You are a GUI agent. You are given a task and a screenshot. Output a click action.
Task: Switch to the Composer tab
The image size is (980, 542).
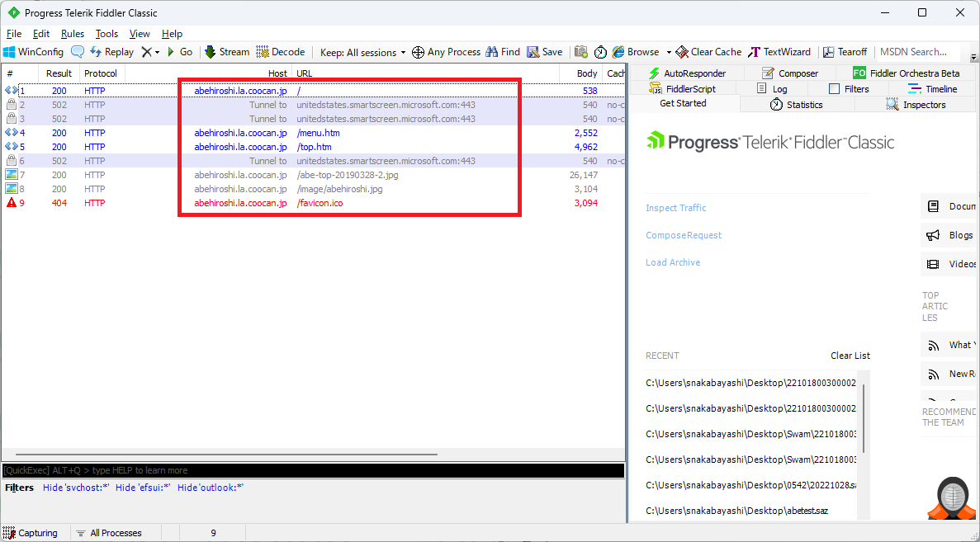(789, 73)
